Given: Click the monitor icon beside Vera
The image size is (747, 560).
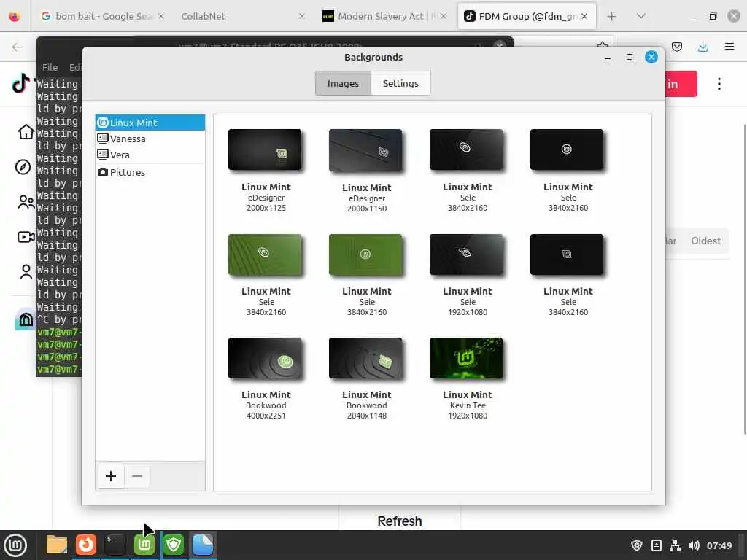Looking at the screenshot, I should pos(102,155).
